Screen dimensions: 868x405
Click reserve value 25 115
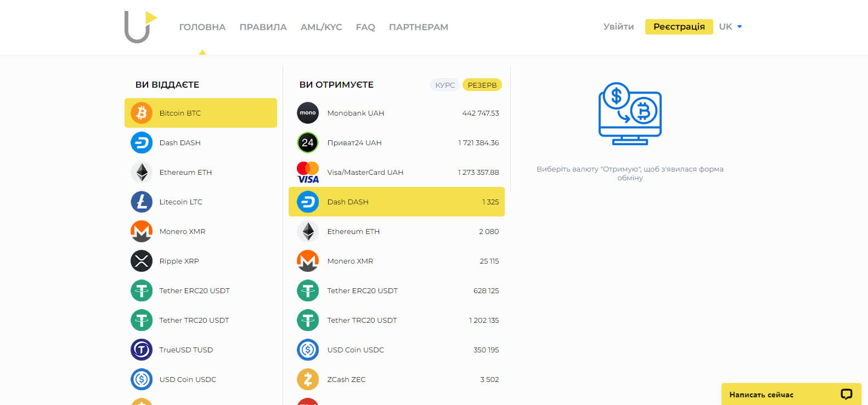[x=489, y=261]
